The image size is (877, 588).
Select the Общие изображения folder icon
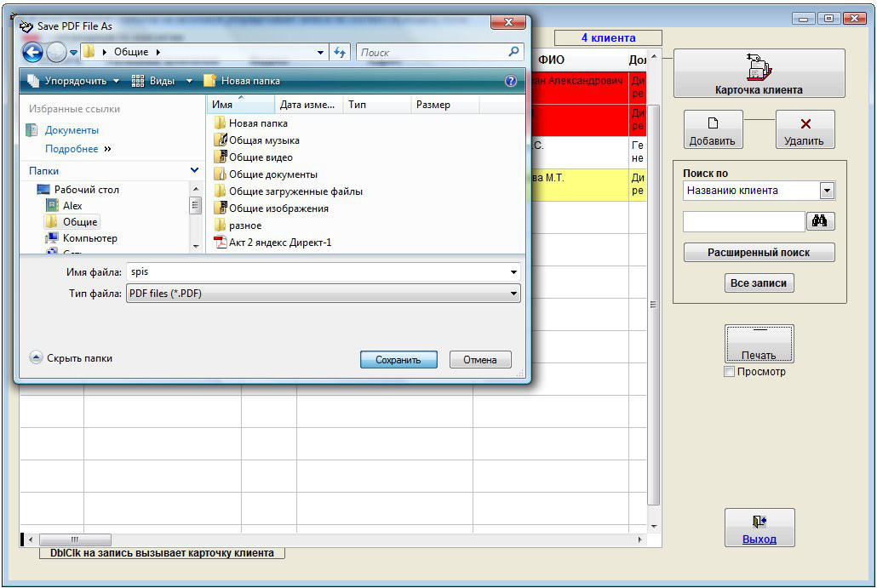tap(221, 208)
